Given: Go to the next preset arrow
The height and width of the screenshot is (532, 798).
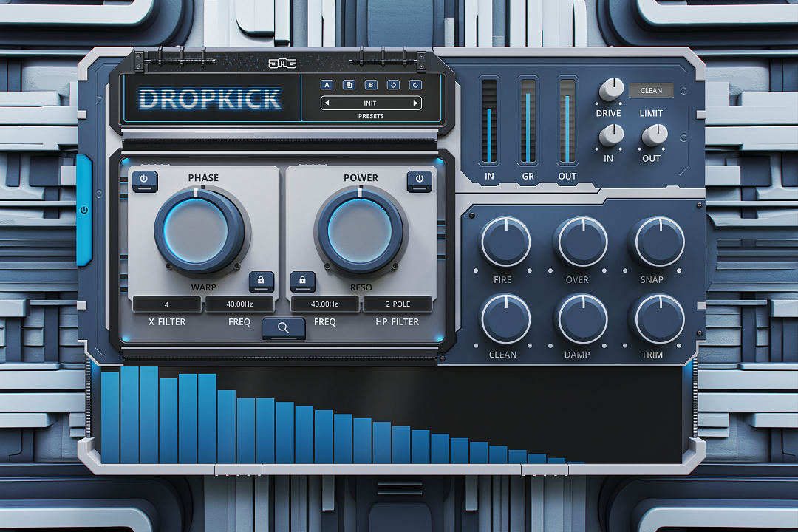Looking at the screenshot, I should coord(415,103).
